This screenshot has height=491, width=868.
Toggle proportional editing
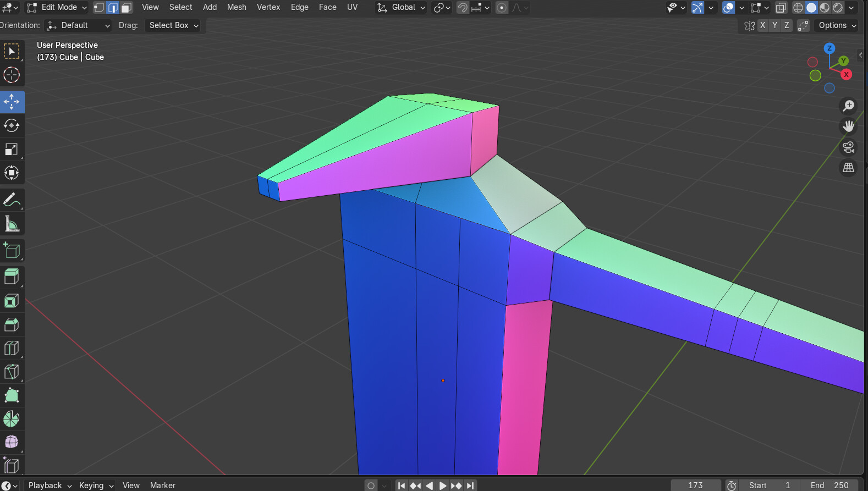(502, 8)
